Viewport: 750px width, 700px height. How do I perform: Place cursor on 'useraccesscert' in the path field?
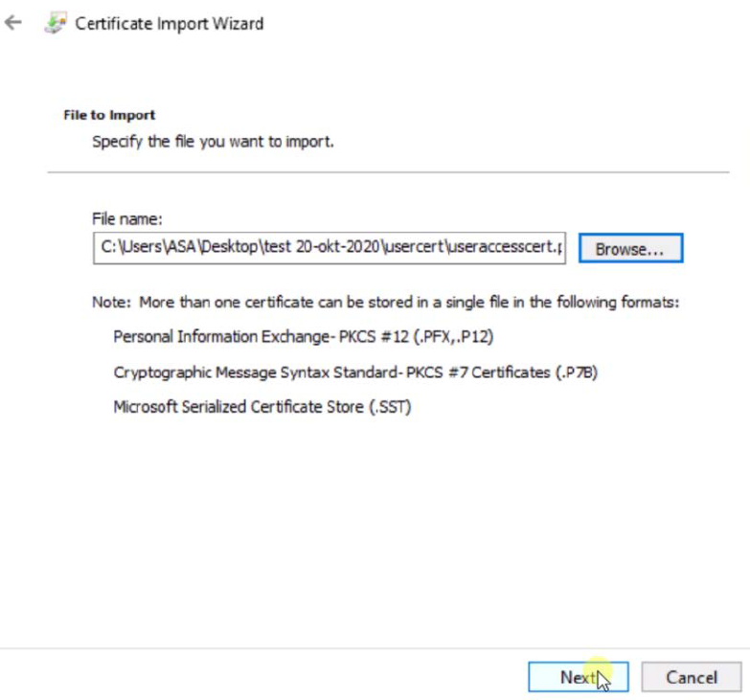pos(498,247)
